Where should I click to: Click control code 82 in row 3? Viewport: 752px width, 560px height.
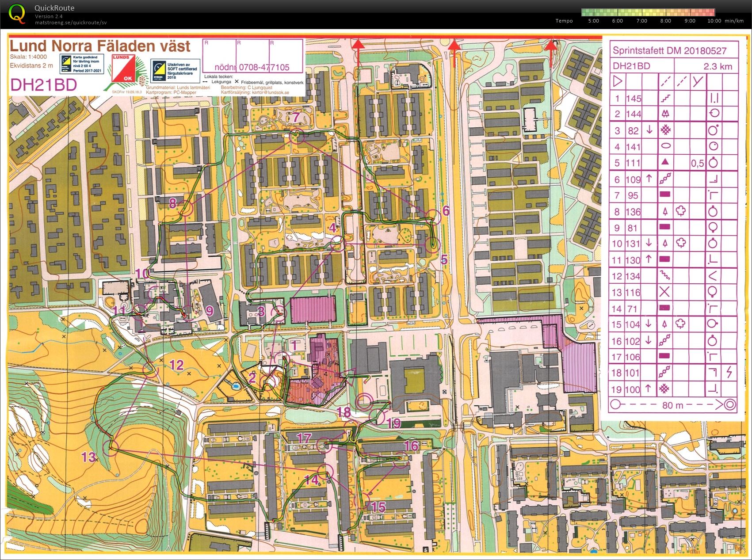[x=633, y=130]
